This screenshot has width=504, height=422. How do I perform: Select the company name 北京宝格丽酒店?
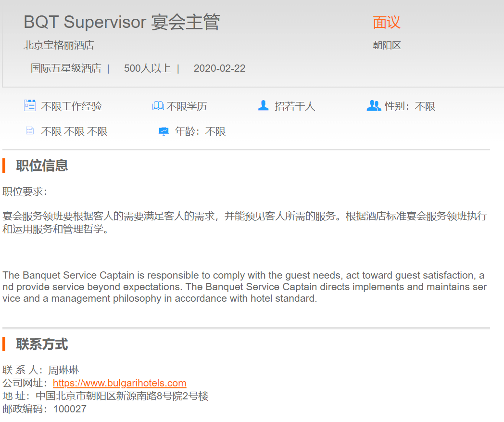click(x=59, y=46)
